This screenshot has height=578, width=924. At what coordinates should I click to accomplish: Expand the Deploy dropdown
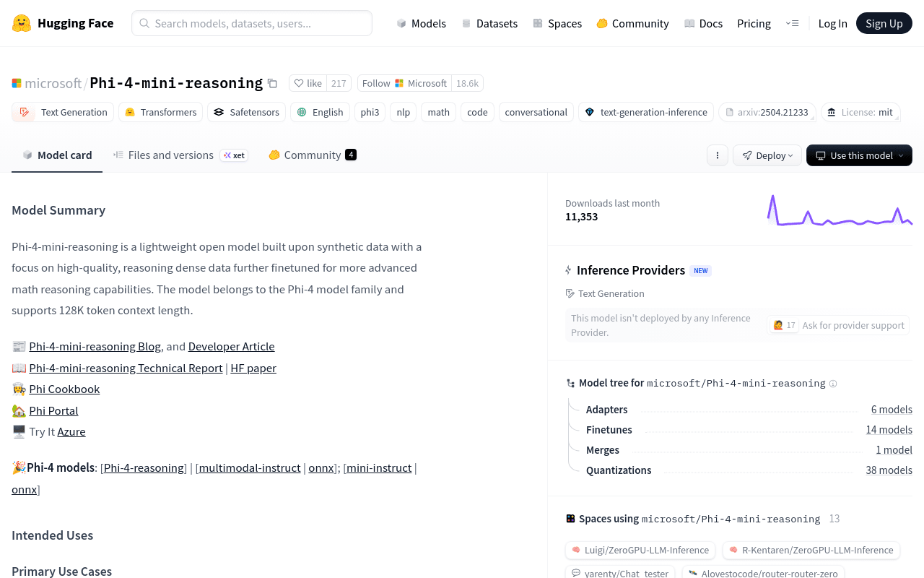point(767,155)
